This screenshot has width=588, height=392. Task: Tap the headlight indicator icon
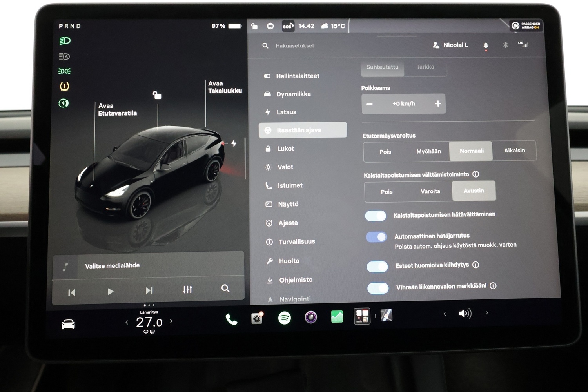coord(65,41)
